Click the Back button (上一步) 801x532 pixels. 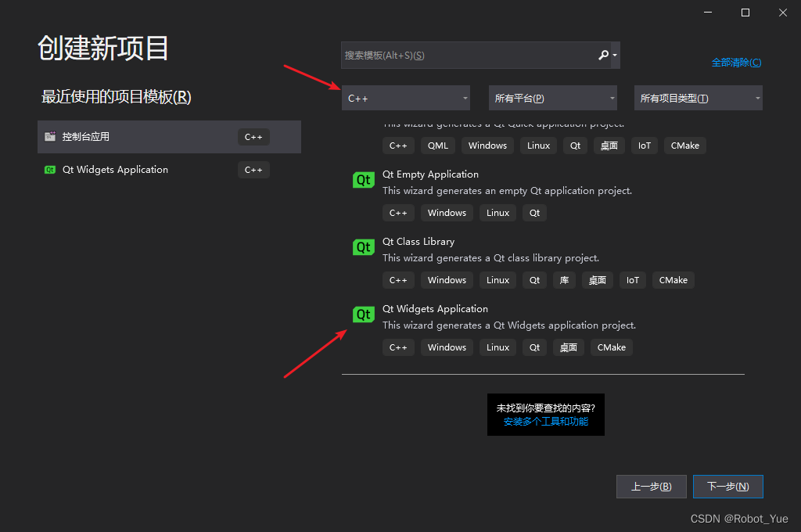point(652,487)
